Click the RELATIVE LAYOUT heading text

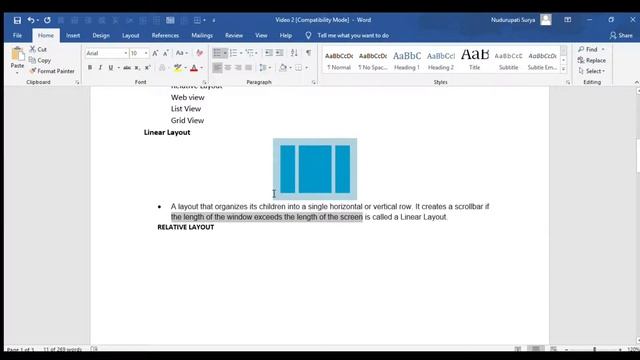click(186, 227)
